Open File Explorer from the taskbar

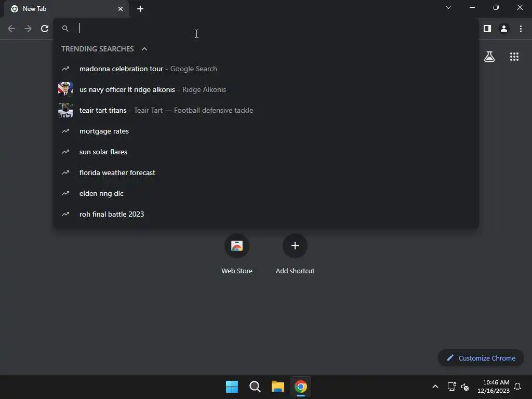click(278, 387)
